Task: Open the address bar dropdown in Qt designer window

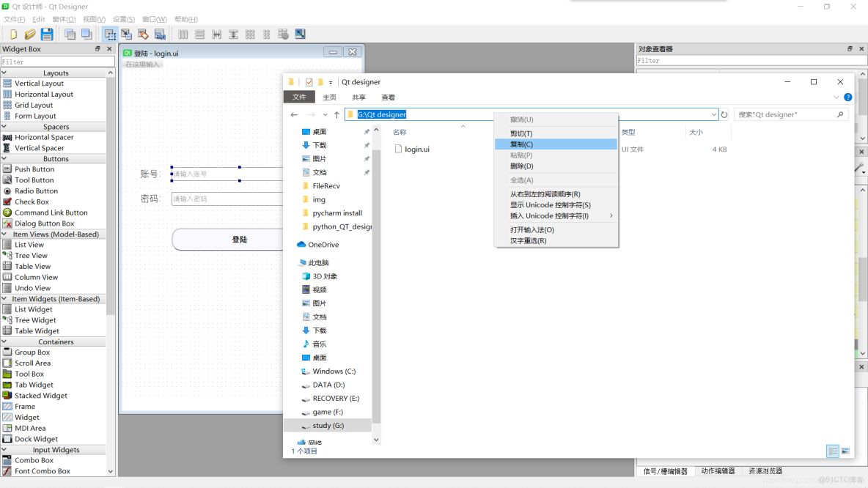Action: click(x=715, y=114)
